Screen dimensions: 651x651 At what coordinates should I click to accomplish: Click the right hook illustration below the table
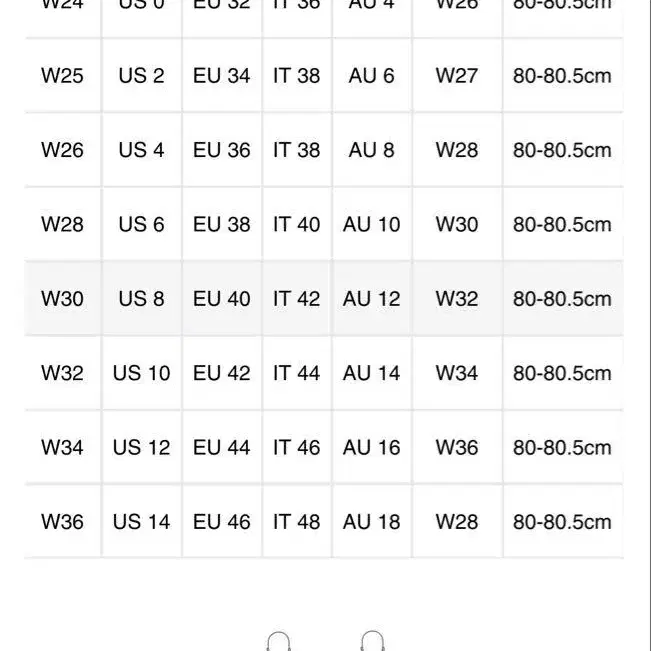pos(372,641)
